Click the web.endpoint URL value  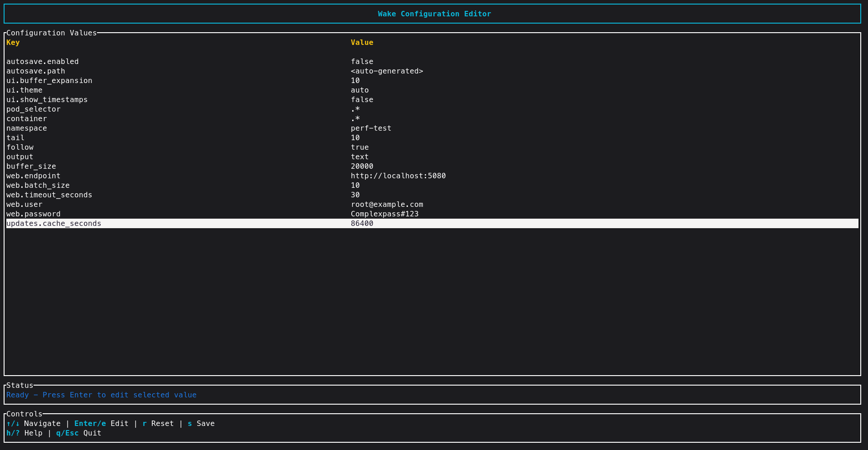click(398, 176)
